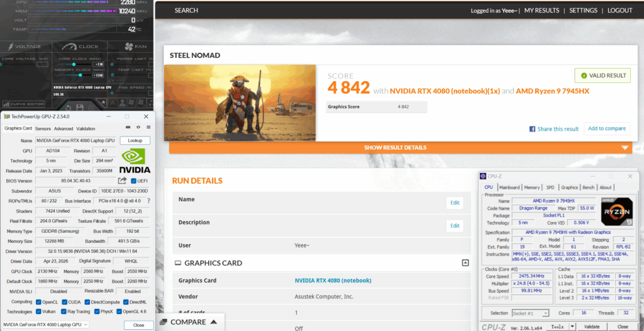Toggle OpenGL 4.6 checkbox in GPU-Z
This screenshot has height=331, width=644.
(119, 311)
